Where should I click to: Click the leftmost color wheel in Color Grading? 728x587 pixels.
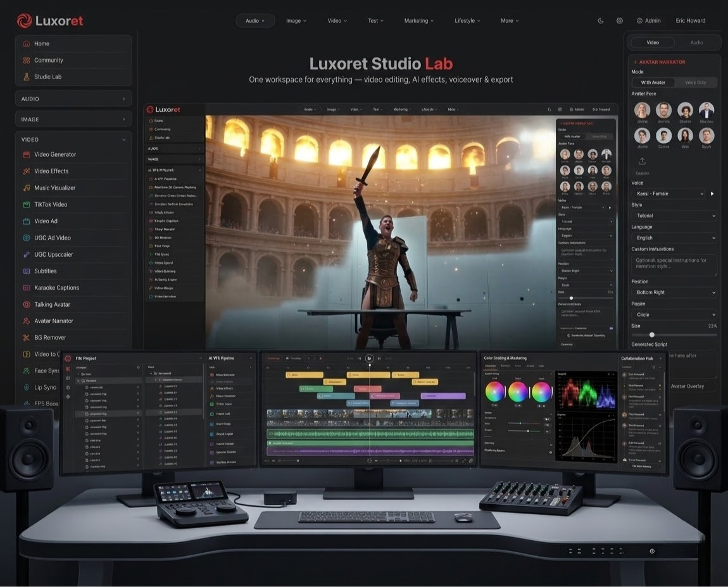[495, 392]
